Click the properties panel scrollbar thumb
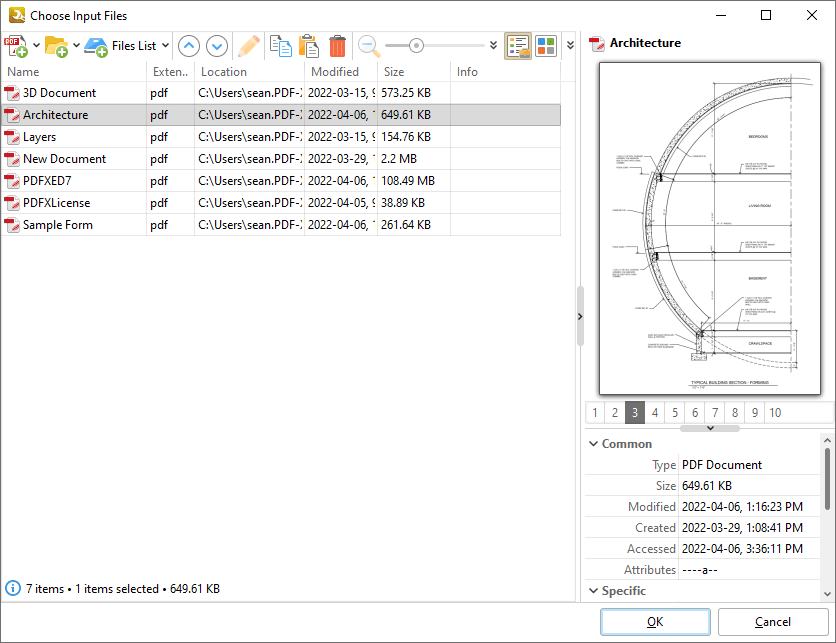The image size is (836, 643). [827, 479]
